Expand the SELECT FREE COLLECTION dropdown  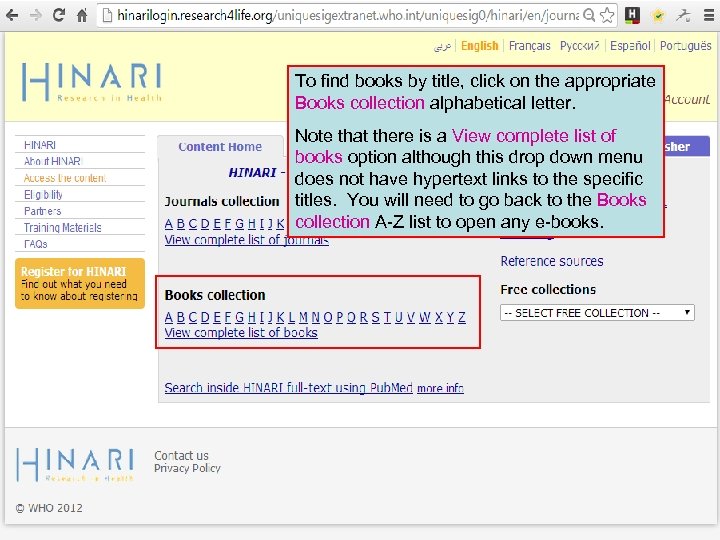pos(597,313)
